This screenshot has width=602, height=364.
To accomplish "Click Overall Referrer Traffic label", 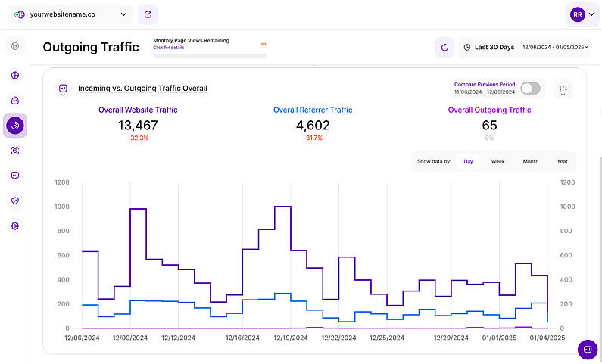I will (x=313, y=110).
